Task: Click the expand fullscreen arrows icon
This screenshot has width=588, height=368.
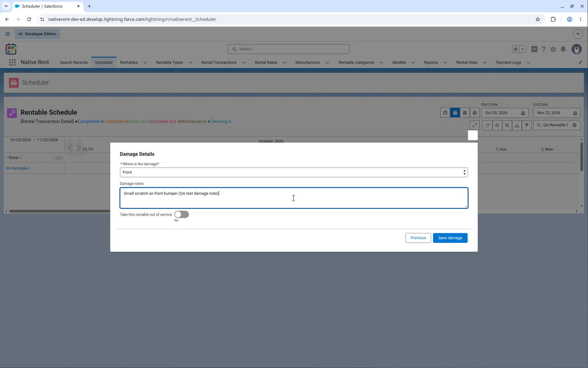Action: [475, 125]
